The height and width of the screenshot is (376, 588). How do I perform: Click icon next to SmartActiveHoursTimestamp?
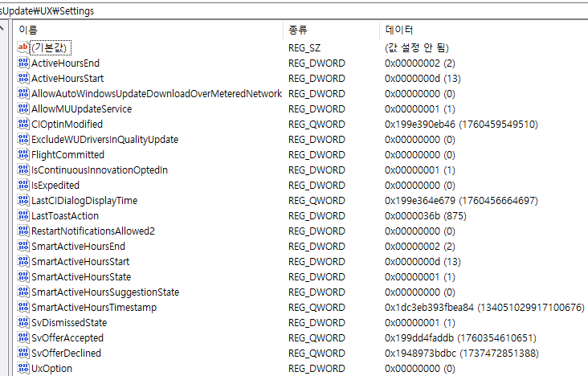click(x=22, y=307)
